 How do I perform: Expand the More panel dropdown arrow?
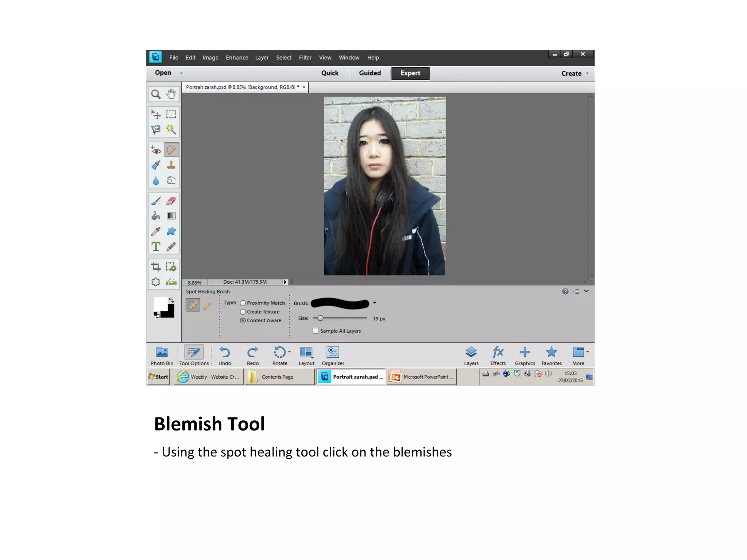coord(588,352)
